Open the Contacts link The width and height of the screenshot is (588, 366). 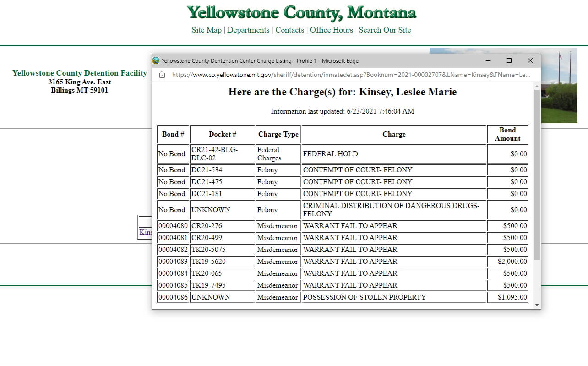(x=289, y=30)
